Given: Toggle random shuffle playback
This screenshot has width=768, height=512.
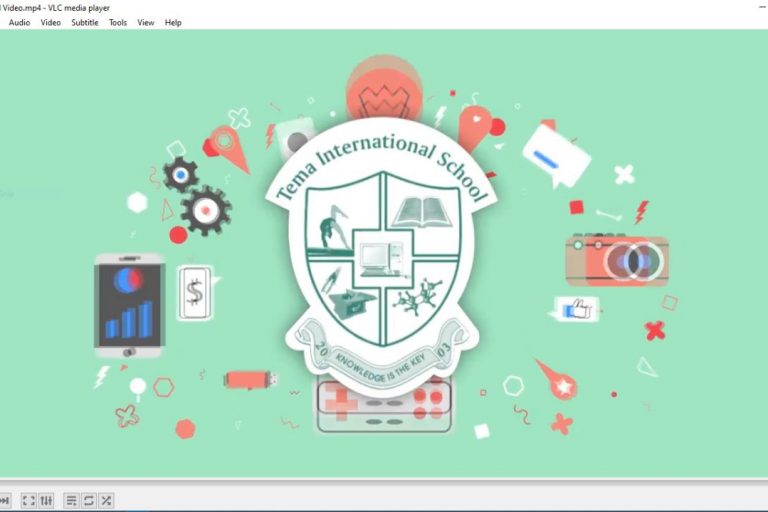Looking at the screenshot, I should 106,500.
